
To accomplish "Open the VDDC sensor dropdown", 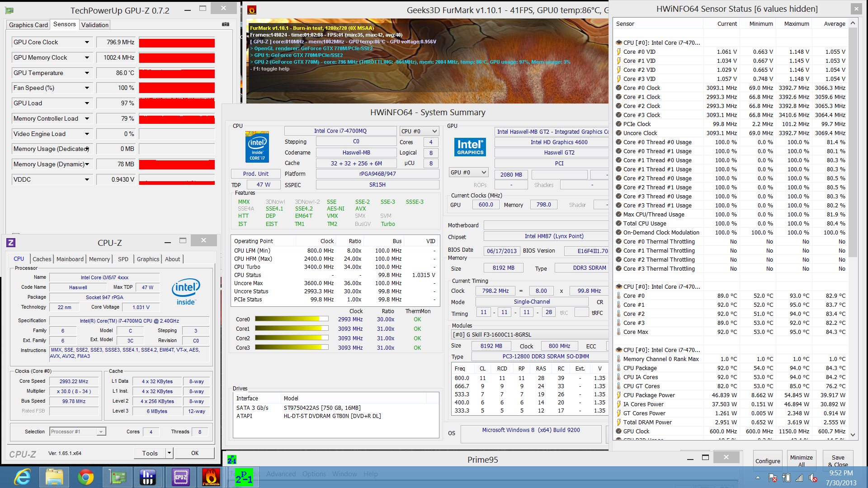I will point(87,179).
